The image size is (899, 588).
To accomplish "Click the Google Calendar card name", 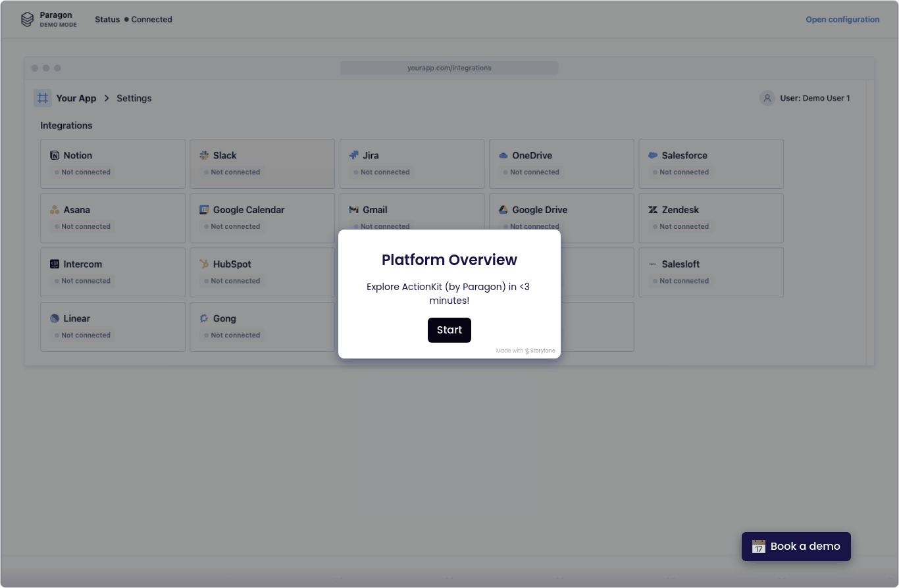I will [x=249, y=210].
